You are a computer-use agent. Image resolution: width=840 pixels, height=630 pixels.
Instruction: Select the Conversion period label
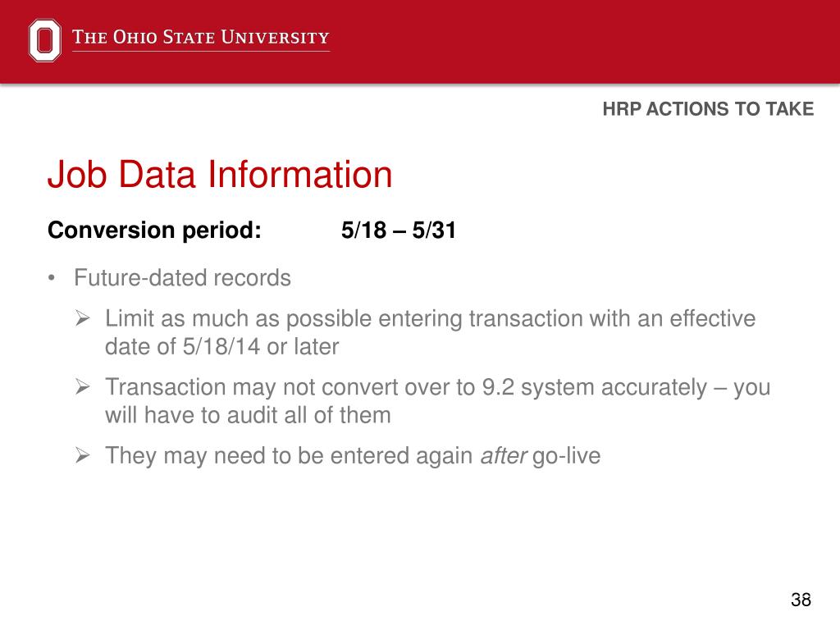pos(154,231)
